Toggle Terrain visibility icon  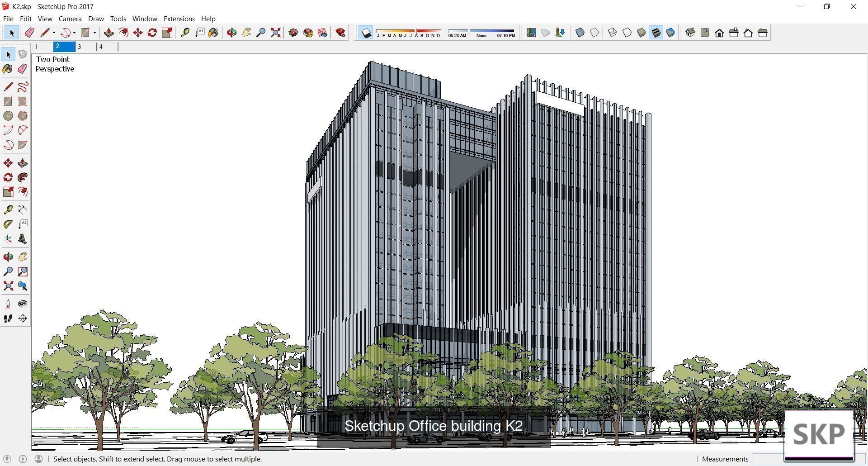(546, 33)
